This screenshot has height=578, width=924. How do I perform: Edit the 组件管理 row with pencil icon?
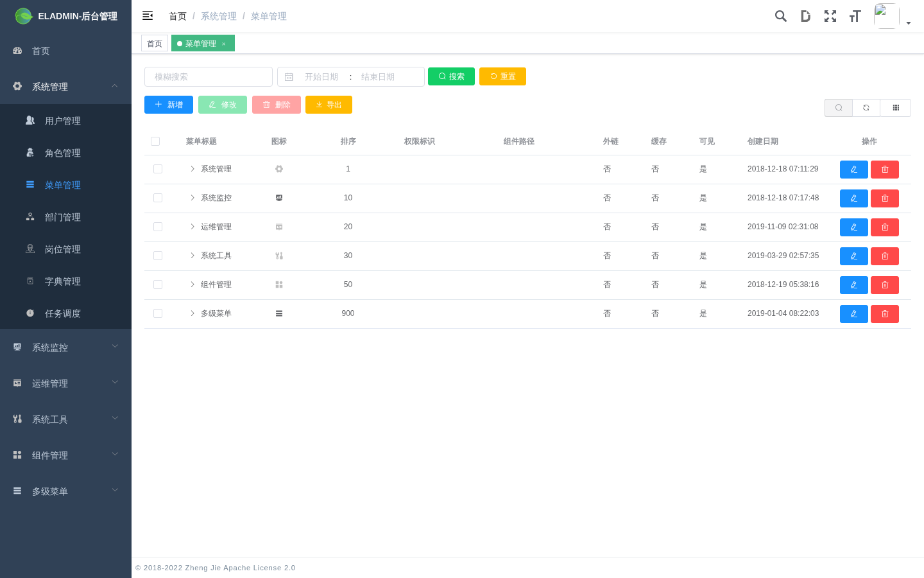854,285
